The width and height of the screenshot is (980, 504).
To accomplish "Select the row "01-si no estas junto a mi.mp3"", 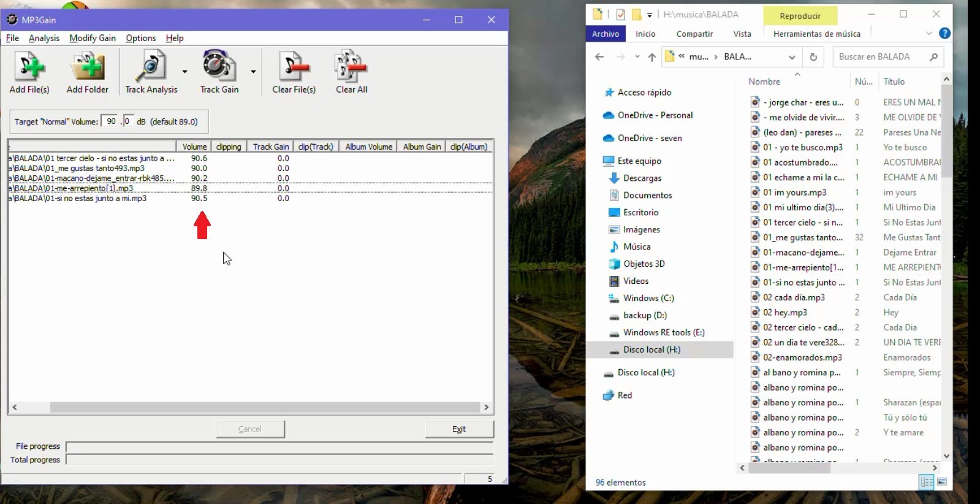I will click(x=250, y=198).
